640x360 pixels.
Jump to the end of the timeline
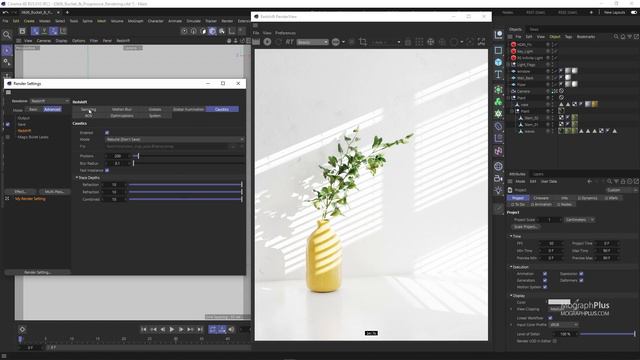point(200,329)
